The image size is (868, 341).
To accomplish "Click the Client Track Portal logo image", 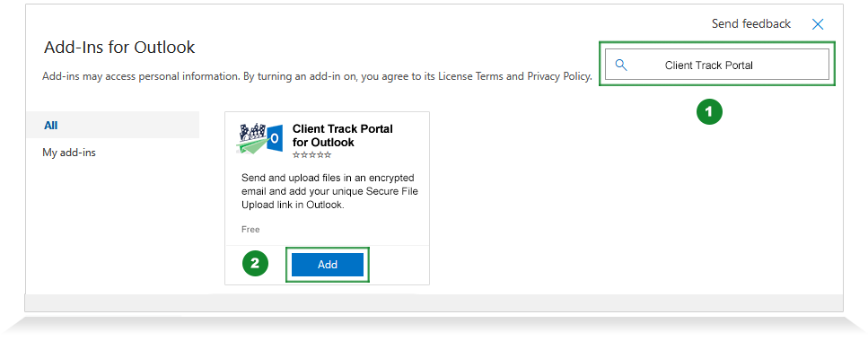I will click(260, 139).
